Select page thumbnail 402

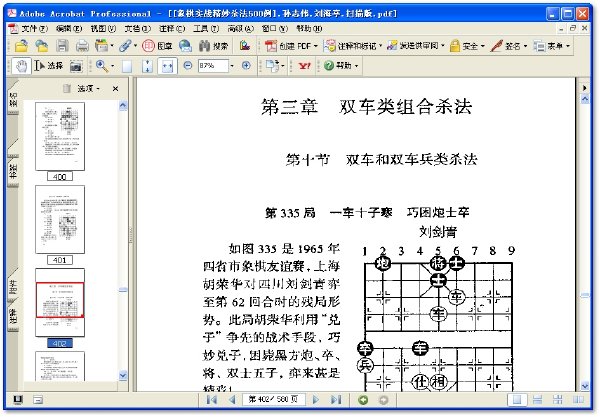tap(60, 303)
